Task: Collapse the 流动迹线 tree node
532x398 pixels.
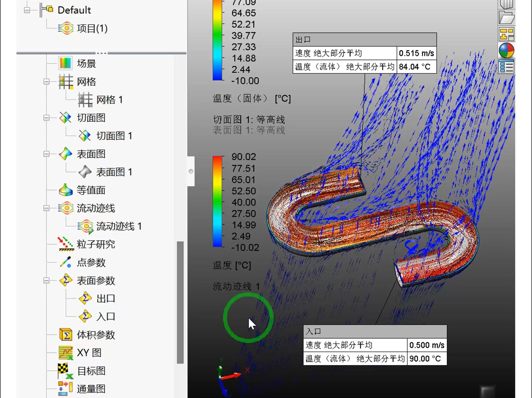Action: [46, 208]
